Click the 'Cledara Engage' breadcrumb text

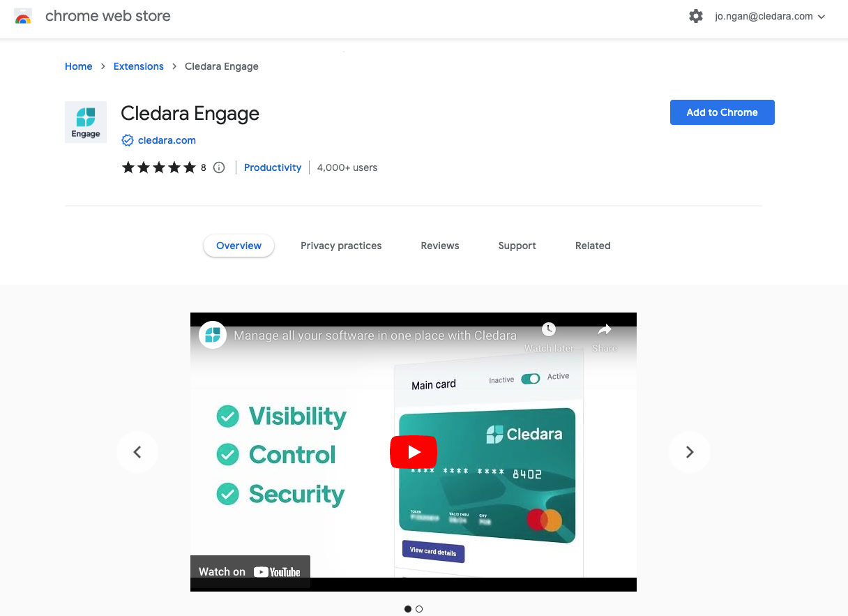[x=222, y=66]
